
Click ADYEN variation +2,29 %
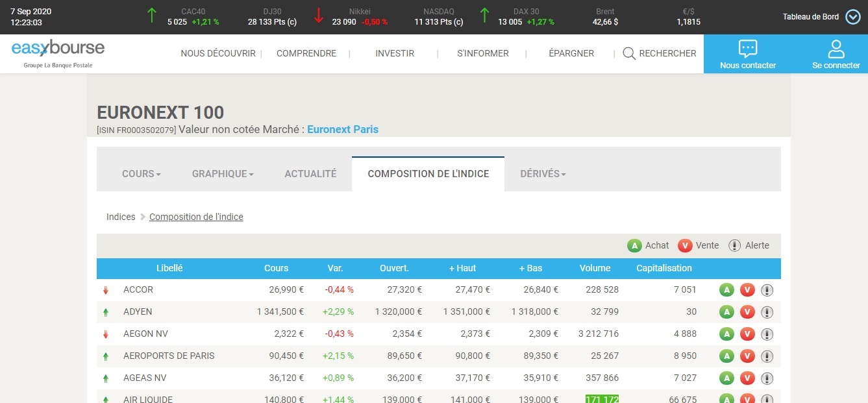tap(338, 311)
